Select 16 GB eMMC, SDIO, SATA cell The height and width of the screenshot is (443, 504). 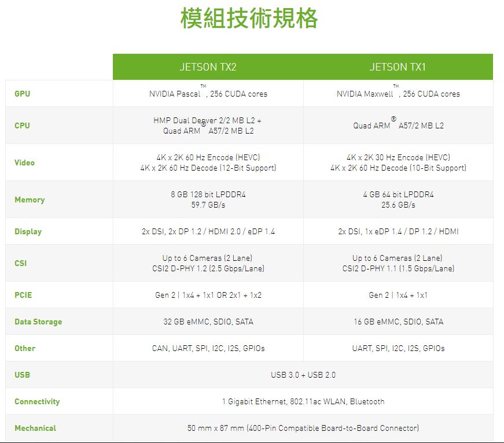pos(398,322)
